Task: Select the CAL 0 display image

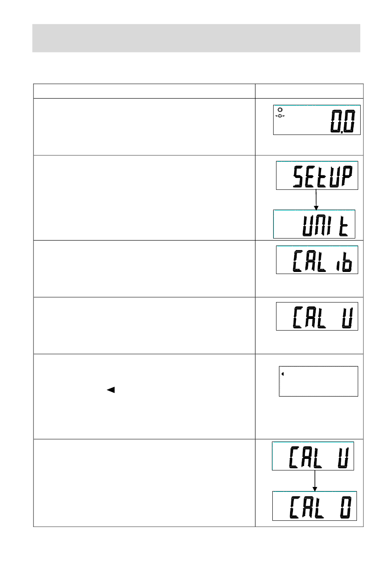Action: point(314,506)
